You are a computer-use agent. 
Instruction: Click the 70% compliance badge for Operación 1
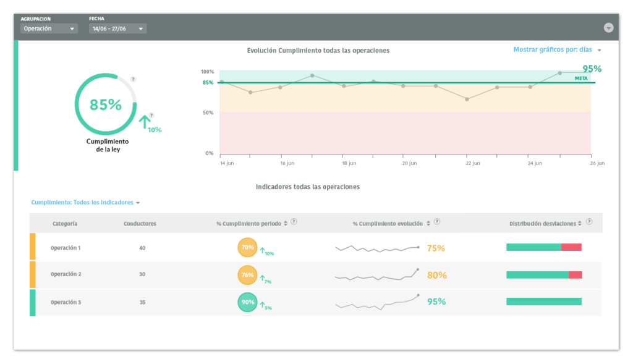tap(247, 247)
